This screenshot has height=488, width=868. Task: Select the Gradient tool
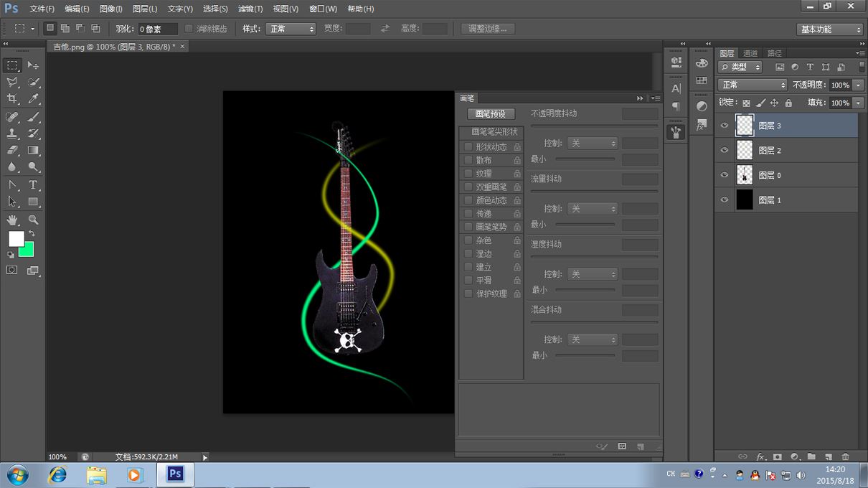(x=34, y=151)
